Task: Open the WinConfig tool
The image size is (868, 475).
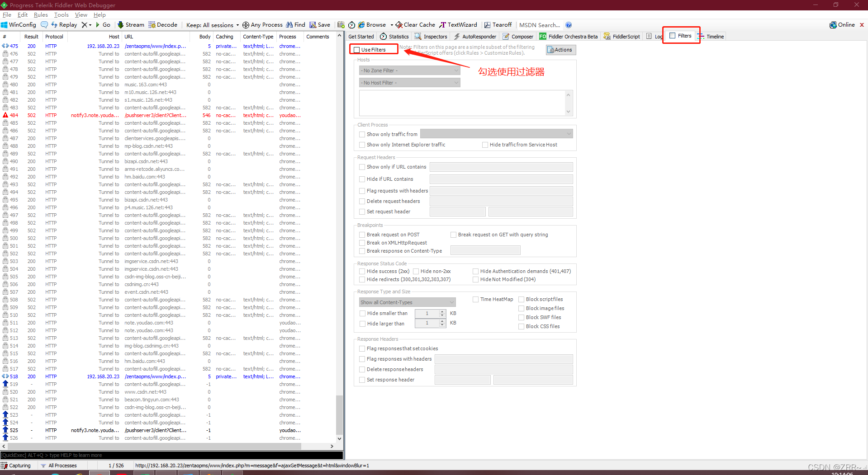Action: [x=19, y=25]
